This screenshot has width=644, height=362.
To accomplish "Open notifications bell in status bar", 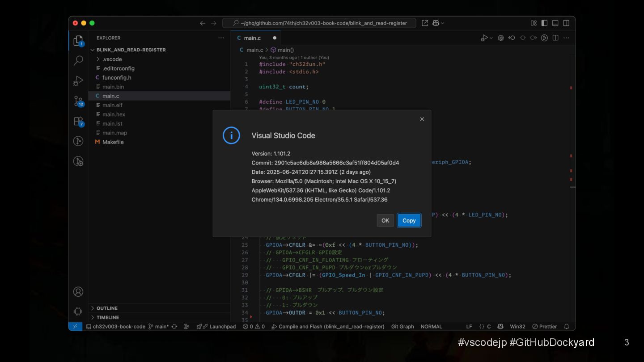I will pos(567,327).
